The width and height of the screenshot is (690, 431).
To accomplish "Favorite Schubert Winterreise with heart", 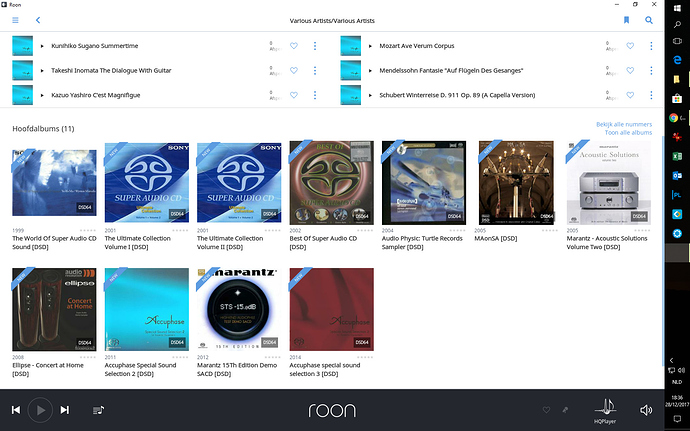I will coord(630,95).
